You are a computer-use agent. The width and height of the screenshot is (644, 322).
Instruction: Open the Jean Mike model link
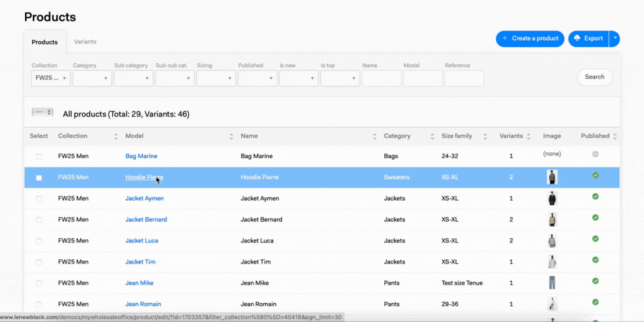point(139,283)
